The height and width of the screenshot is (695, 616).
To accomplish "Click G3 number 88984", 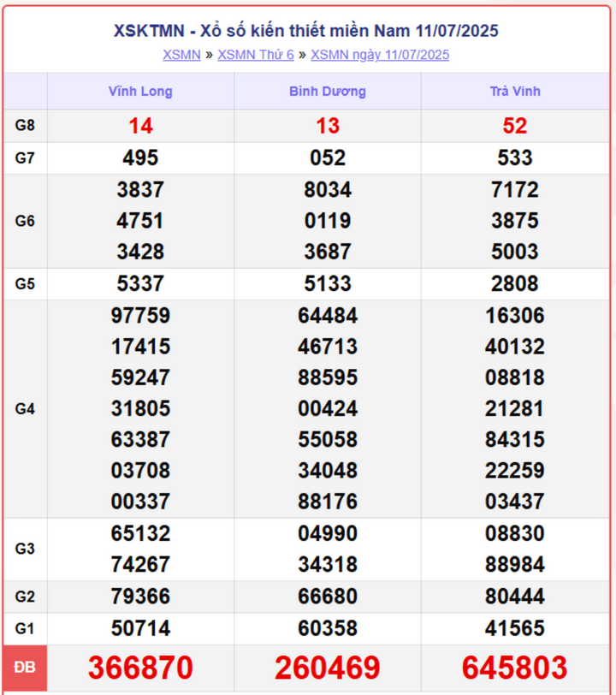I will (514, 564).
